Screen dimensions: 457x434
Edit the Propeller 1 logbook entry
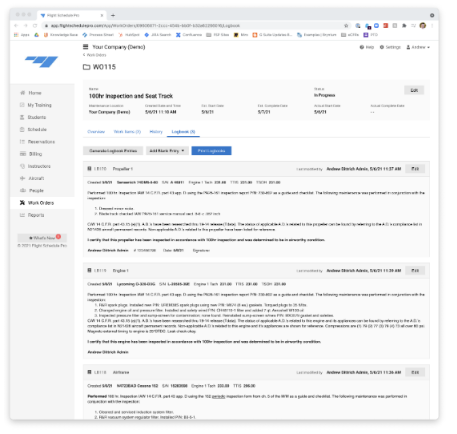pyautogui.click(x=415, y=169)
